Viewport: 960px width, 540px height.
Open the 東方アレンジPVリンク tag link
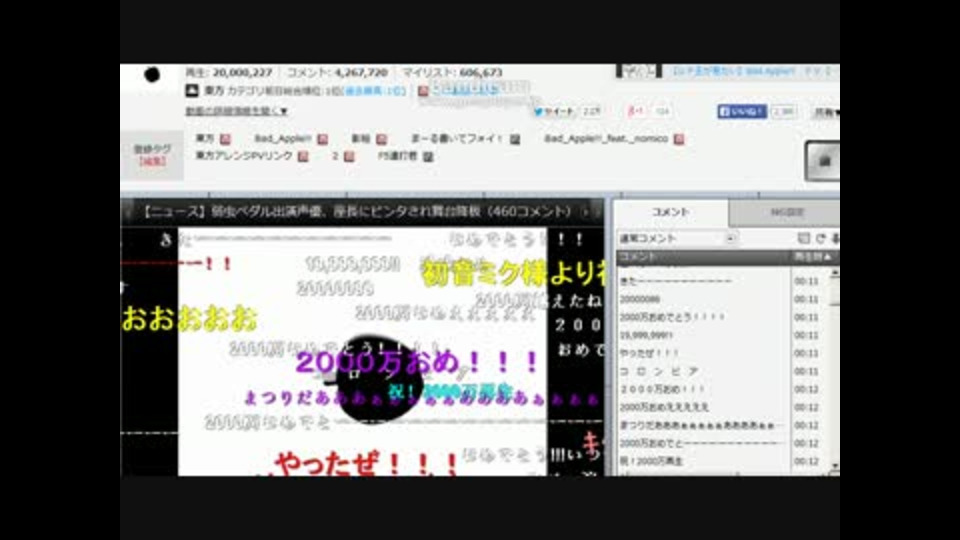tap(244, 156)
